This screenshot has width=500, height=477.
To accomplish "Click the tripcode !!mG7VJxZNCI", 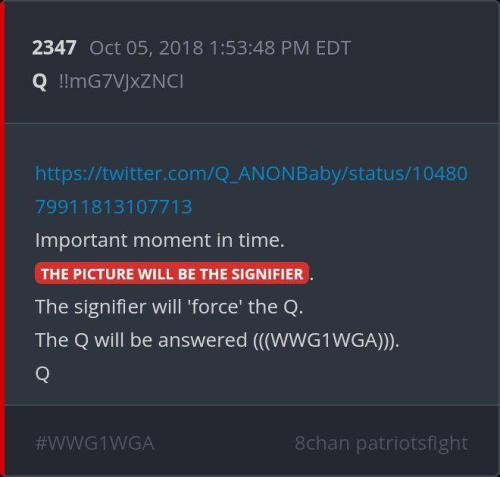I will [121, 82].
